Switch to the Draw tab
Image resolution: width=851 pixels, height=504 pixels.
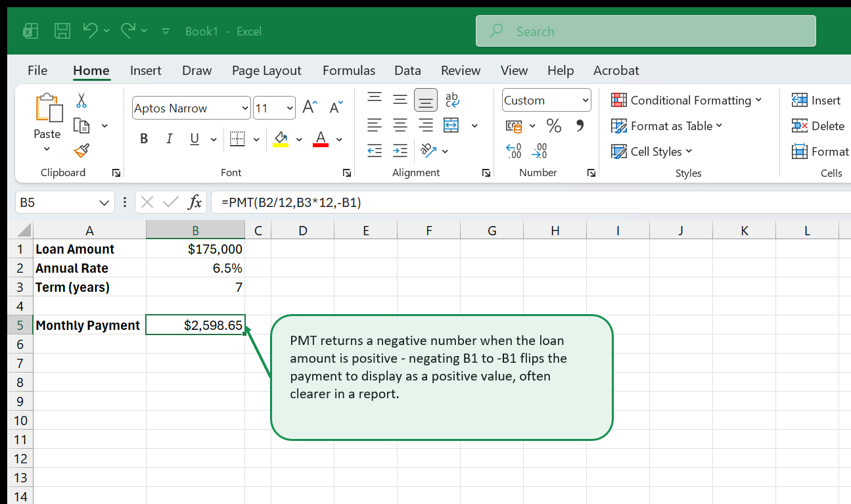pos(197,70)
